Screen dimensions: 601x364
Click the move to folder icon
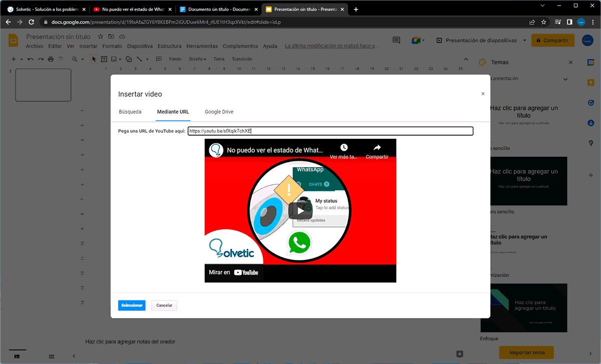111,37
